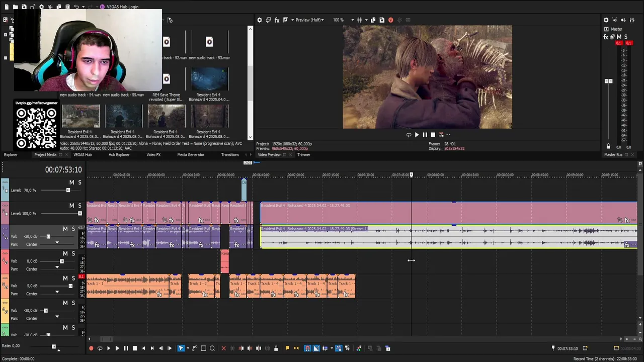Open Video Output FX in the preview toolbar
Screen dimensions: 644x362
[x=277, y=20]
